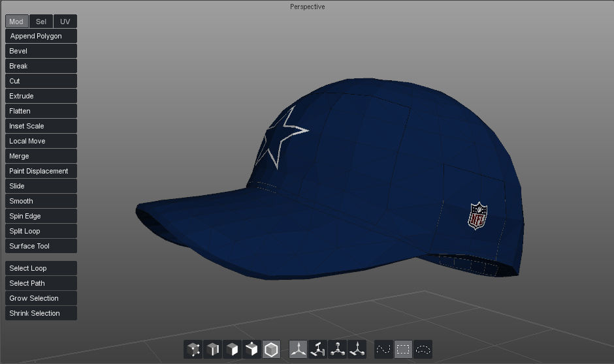Switch to the Mod tab

pos(17,22)
